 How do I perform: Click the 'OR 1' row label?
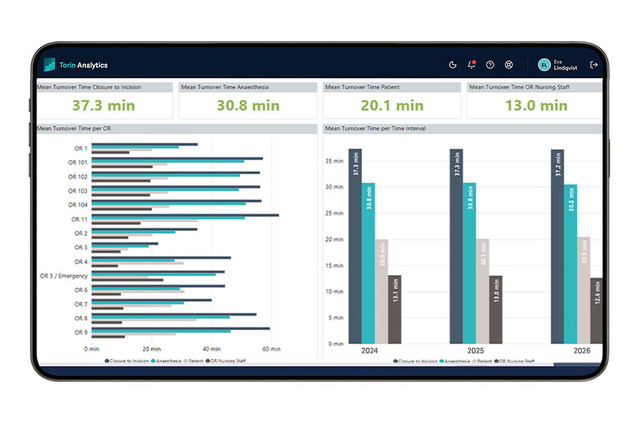[81, 148]
